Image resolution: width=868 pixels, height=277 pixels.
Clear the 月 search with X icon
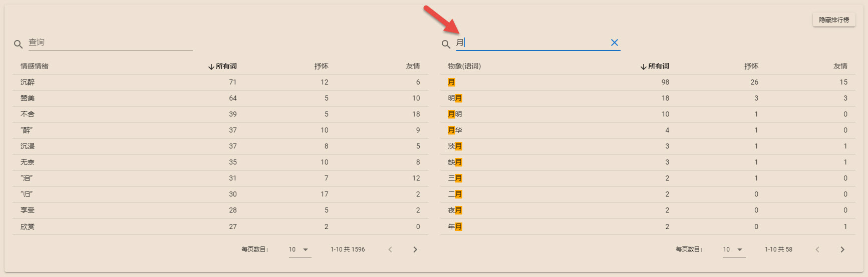[615, 42]
